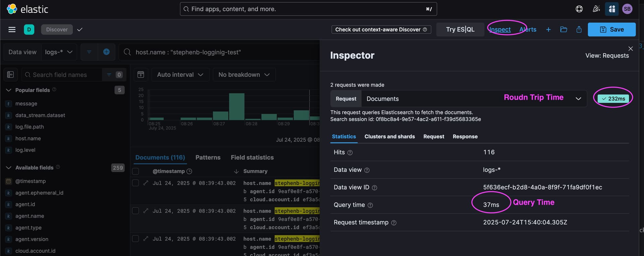Click Try ES|QL button
644x256 pixels.
click(x=460, y=30)
